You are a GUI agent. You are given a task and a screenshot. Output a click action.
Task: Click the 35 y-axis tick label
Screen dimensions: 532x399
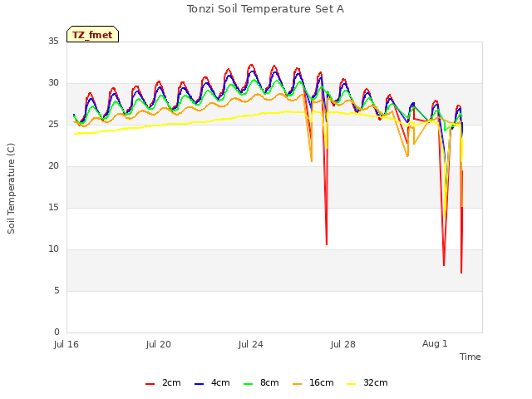pos(53,41)
